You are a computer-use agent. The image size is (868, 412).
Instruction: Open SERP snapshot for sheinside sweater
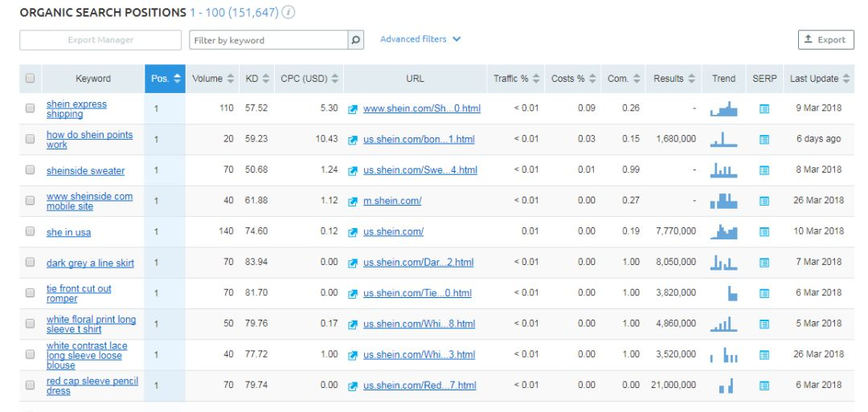[x=764, y=170]
